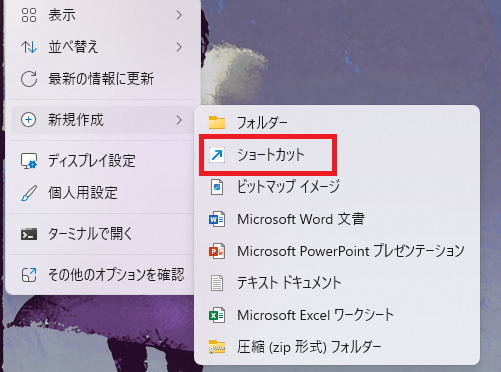Click the blue shortcut arrow icon
The height and width of the screenshot is (372, 501).
point(217,155)
